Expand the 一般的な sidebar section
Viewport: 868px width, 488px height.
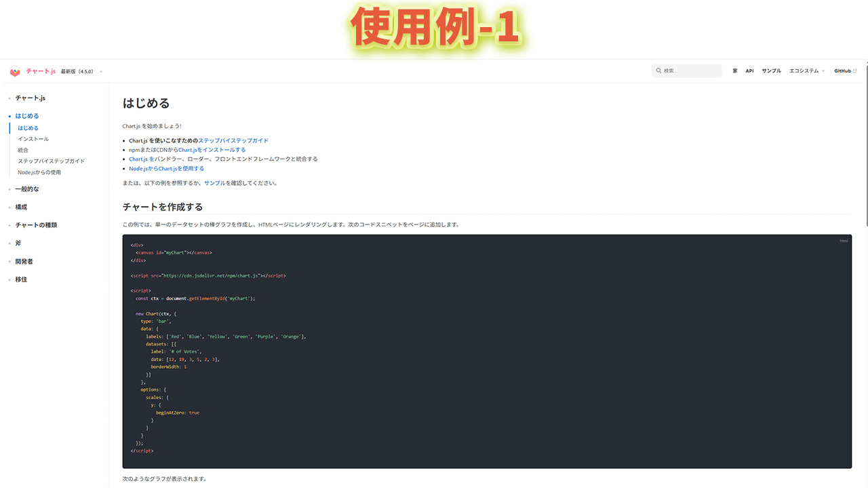point(27,189)
